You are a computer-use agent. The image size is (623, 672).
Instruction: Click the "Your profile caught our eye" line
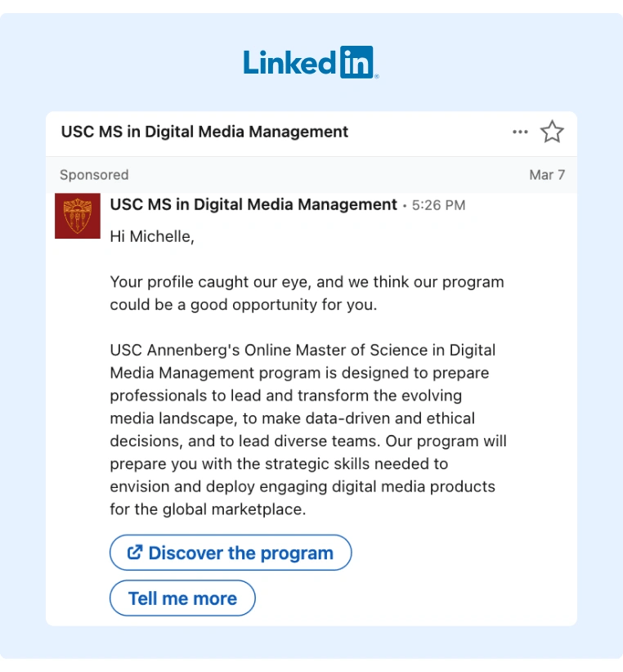[307, 282]
